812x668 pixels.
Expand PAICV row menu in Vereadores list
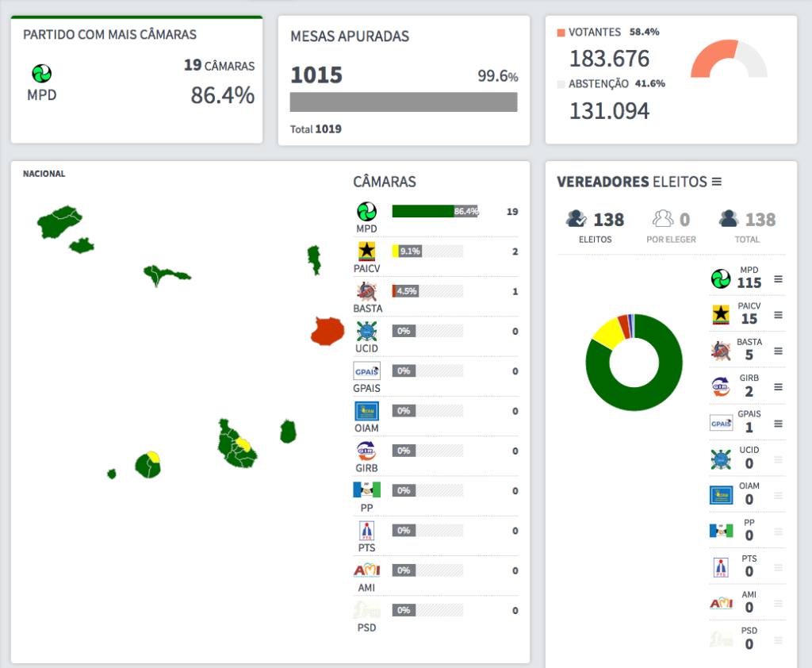click(778, 314)
